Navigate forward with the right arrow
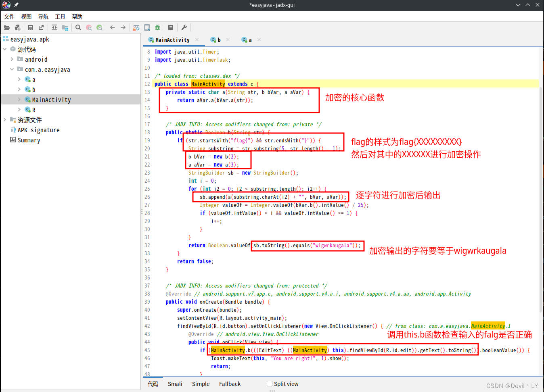 pos(123,27)
